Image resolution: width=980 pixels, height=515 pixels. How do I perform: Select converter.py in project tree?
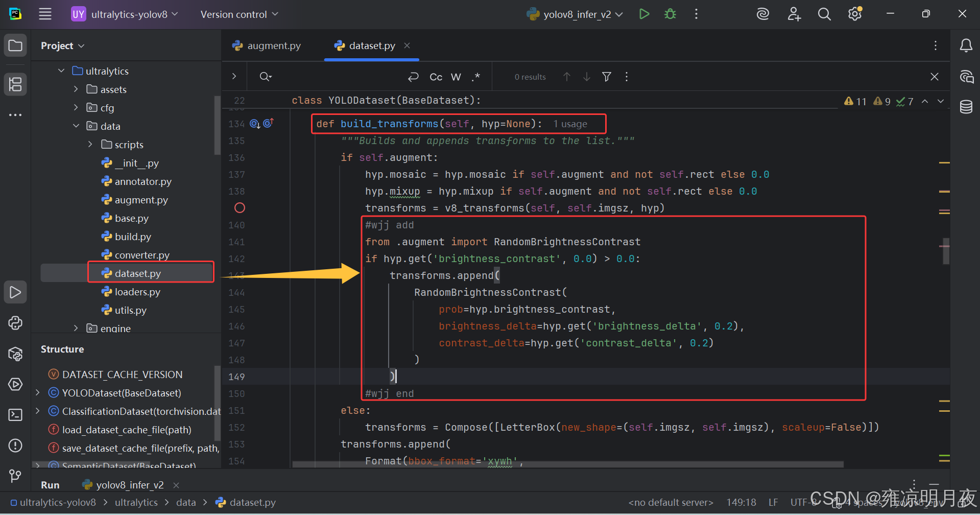point(136,255)
